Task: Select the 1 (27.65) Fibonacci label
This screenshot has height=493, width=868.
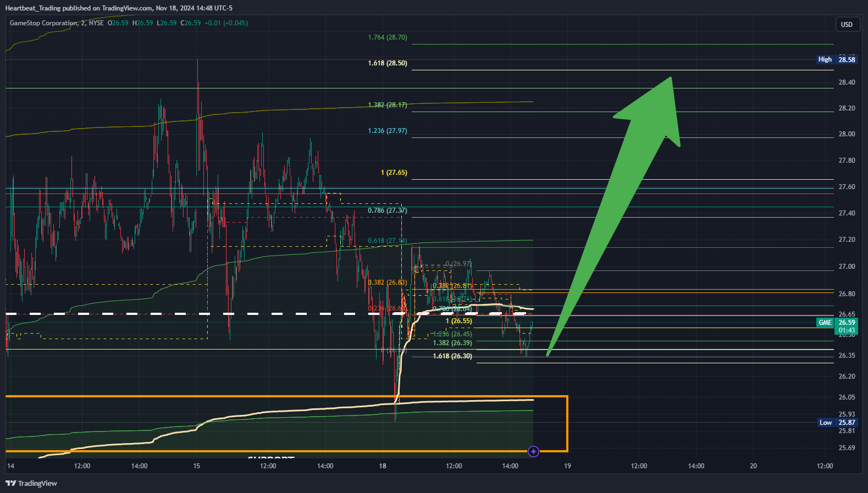Action: point(394,173)
